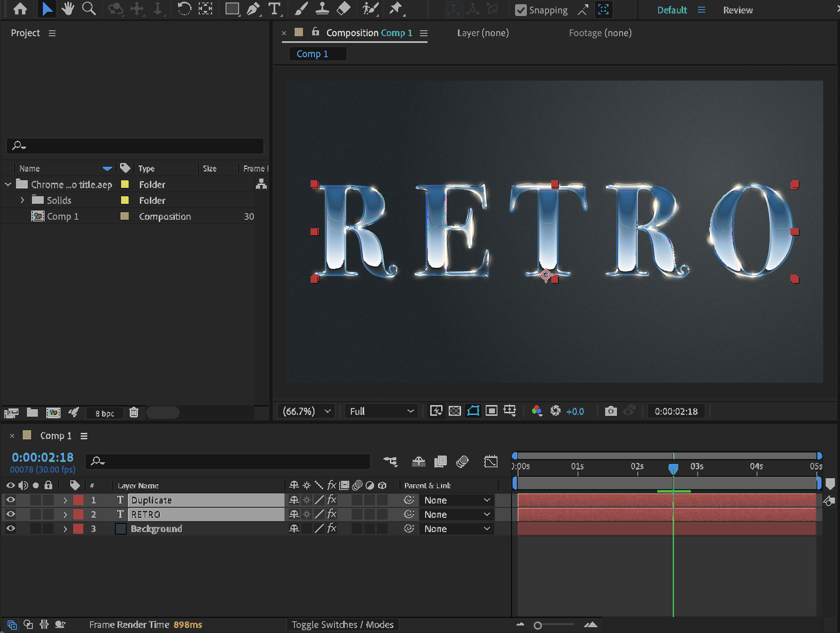Switch to the Review workspace
The height and width of the screenshot is (633, 840).
pos(737,10)
